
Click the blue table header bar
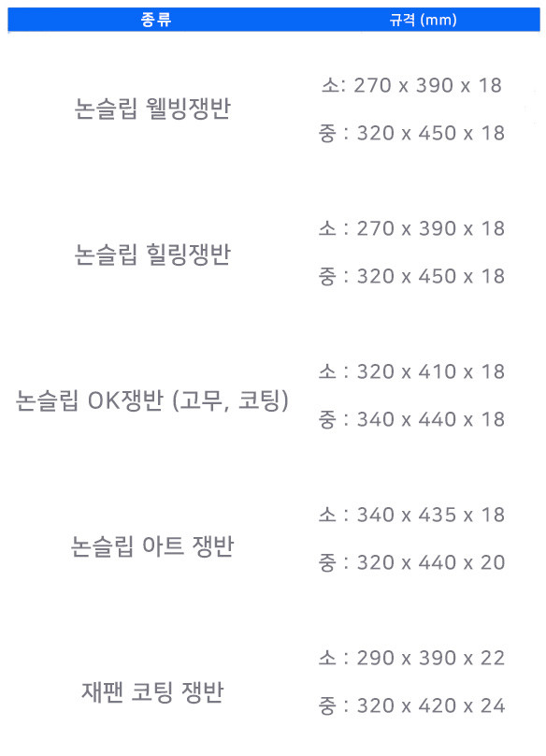[274, 20]
